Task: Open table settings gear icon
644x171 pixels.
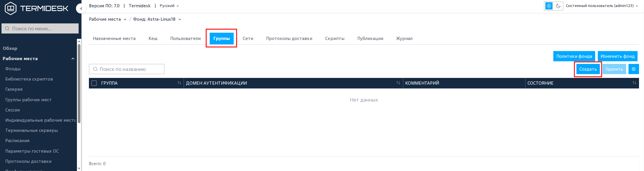Action: pos(633,69)
